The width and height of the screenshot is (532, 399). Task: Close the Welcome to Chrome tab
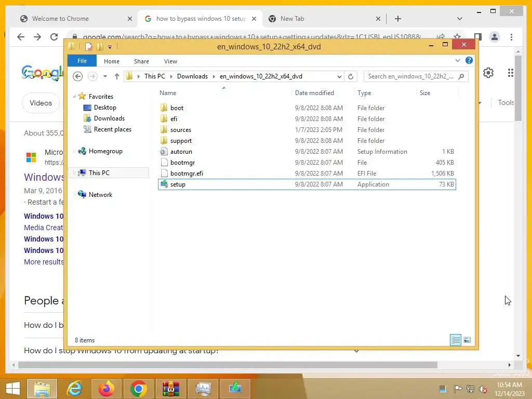click(129, 19)
